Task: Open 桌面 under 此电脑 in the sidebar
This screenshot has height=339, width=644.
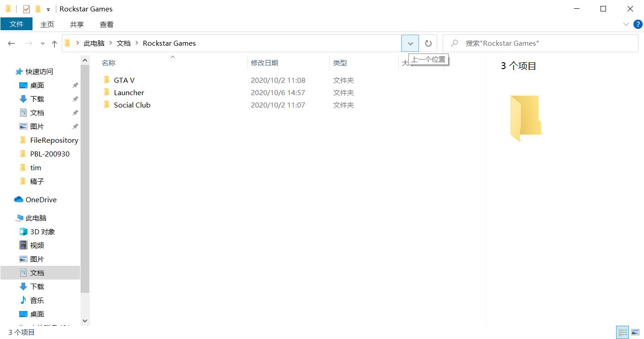Action: pos(32,314)
